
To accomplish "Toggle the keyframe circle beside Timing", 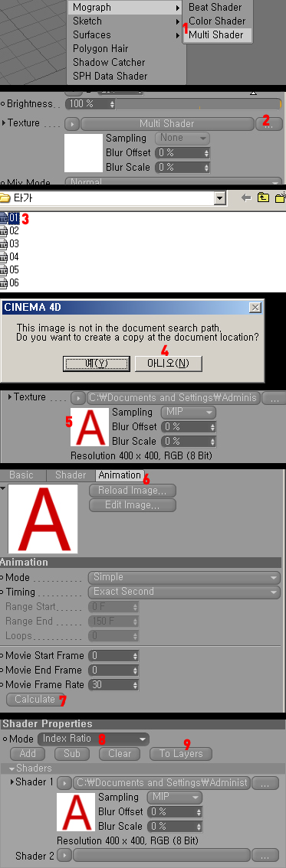I will [x=2, y=592].
